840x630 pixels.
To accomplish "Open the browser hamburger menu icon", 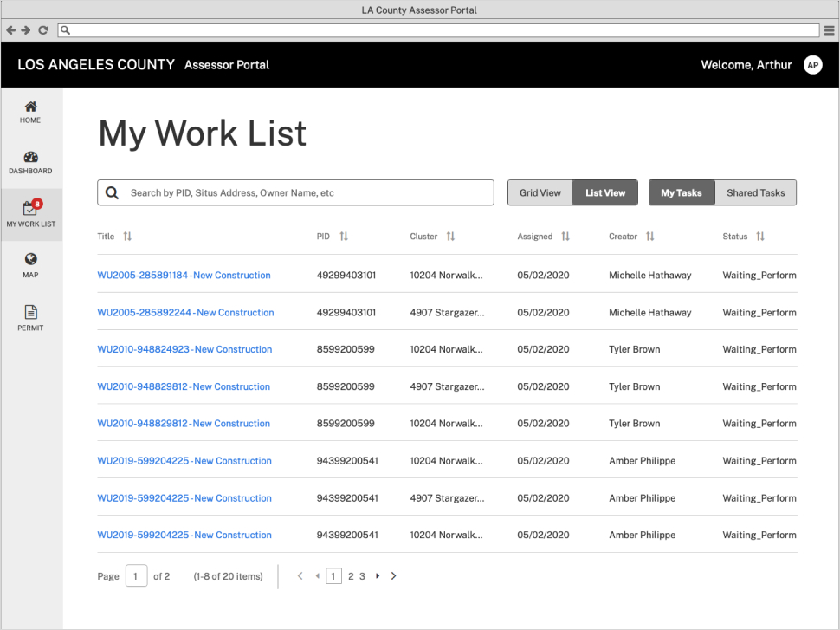I will pyautogui.click(x=829, y=30).
